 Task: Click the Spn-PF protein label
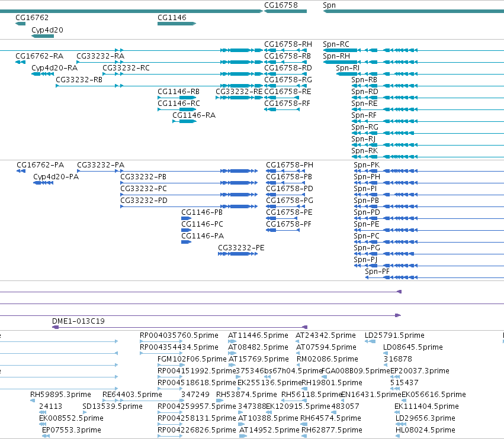[x=377, y=272]
